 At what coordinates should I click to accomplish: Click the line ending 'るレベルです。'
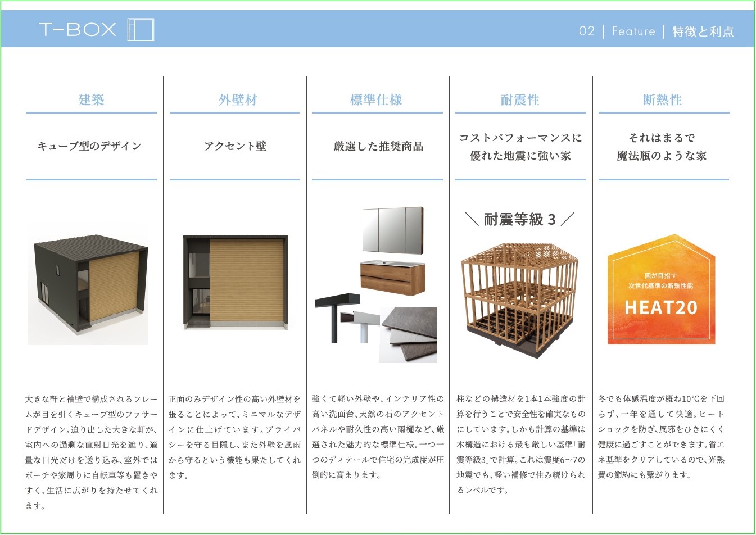tap(482, 490)
